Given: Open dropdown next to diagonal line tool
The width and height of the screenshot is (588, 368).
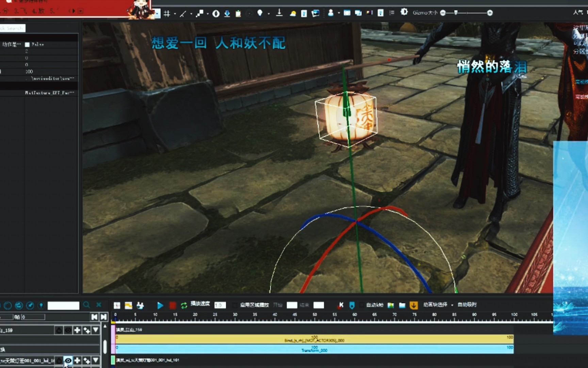Looking at the screenshot, I should coord(191,14).
